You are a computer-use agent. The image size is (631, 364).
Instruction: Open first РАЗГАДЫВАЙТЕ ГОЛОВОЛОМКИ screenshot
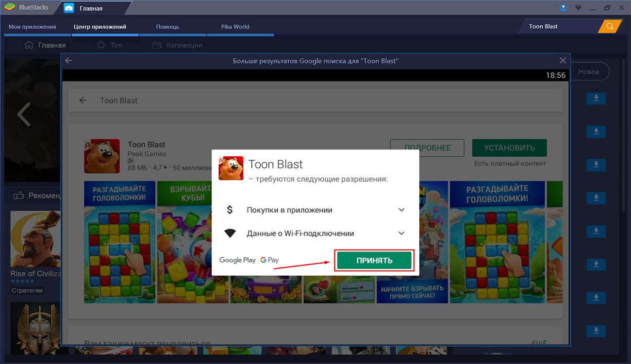(120, 242)
